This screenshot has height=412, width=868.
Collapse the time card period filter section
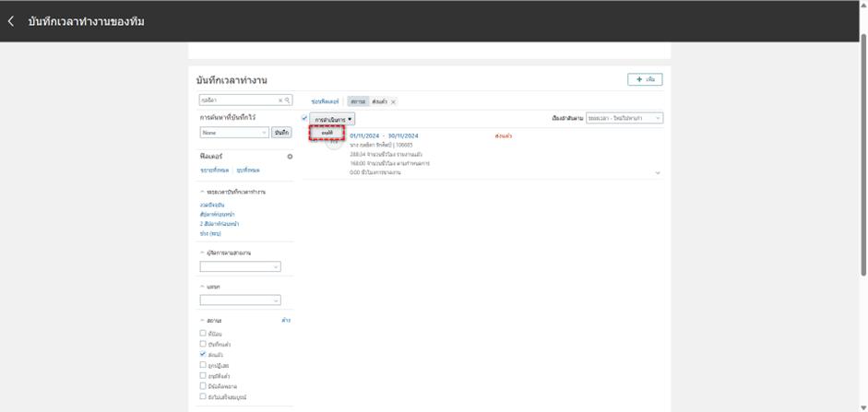coord(202,192)
